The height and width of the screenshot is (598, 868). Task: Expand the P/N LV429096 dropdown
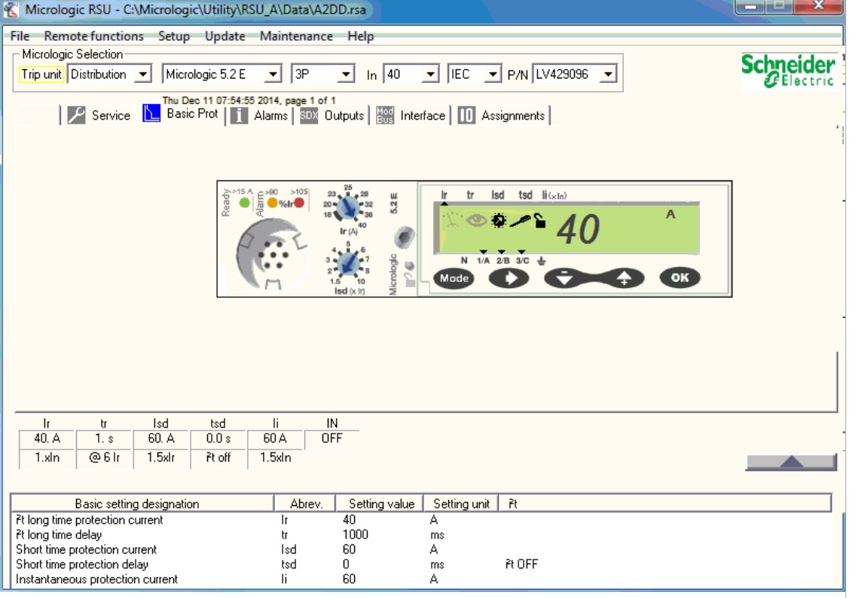click(609, 75)
